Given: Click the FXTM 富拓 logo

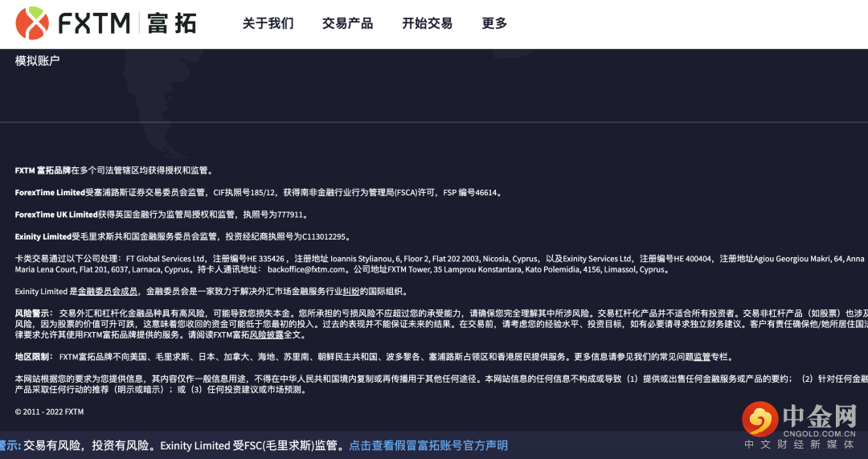Looking at the screenshot, I should pos(106,23).
